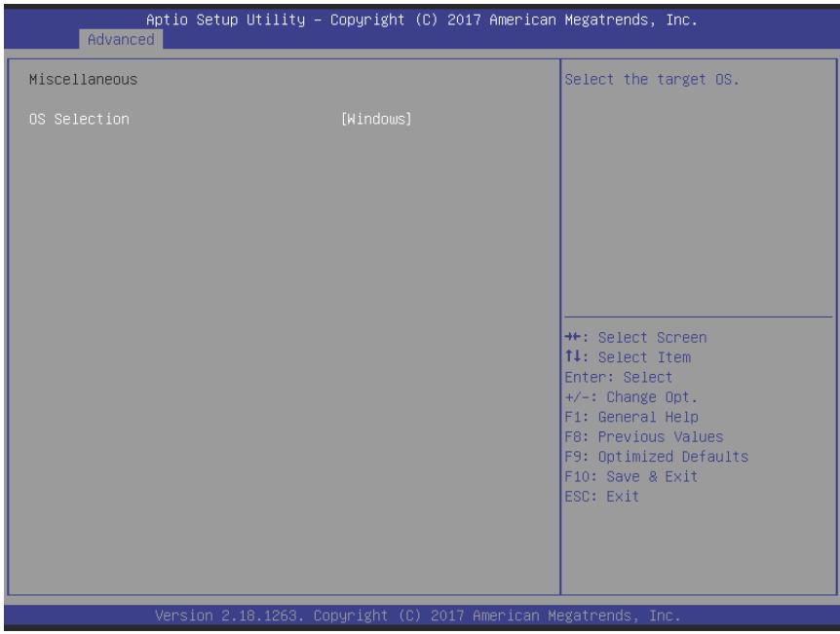840x634 pixels.
Task: Click the Select Item label text
Action: [x=644, y=357]
